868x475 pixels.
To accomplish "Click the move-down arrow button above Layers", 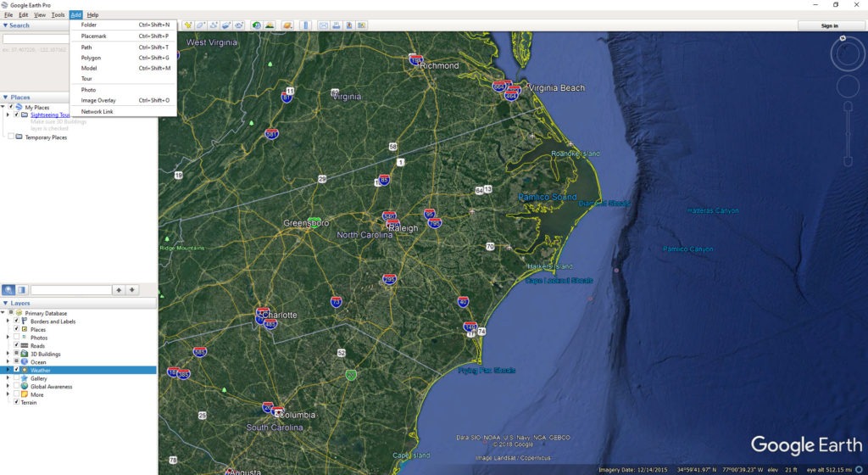I will click(x=131, y=289).
